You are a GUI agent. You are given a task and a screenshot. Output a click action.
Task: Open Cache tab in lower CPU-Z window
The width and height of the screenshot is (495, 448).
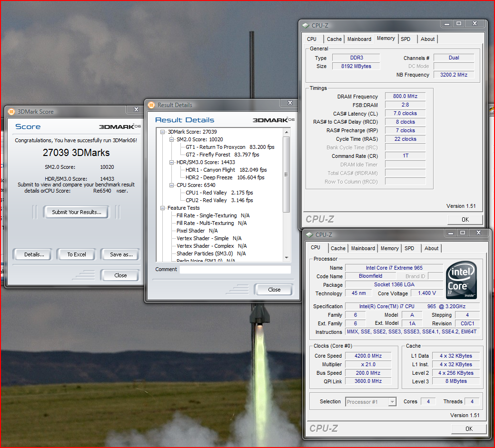(x=338, y=248)
